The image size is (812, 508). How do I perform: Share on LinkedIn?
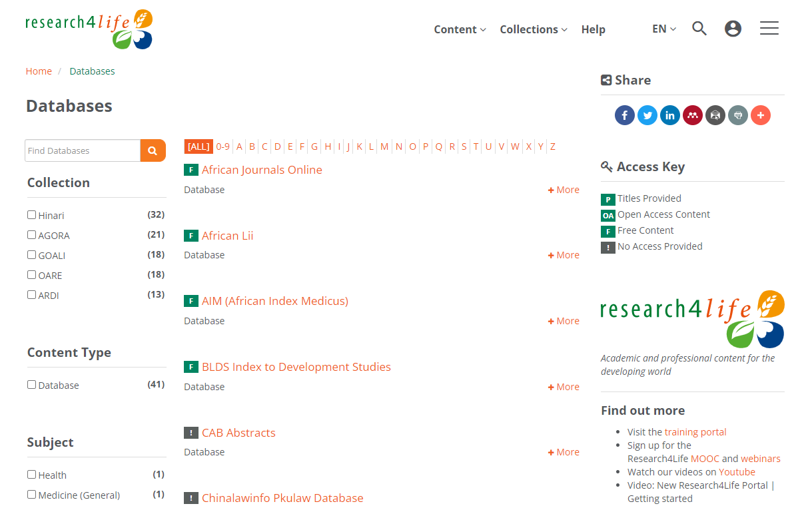point(670,115)
